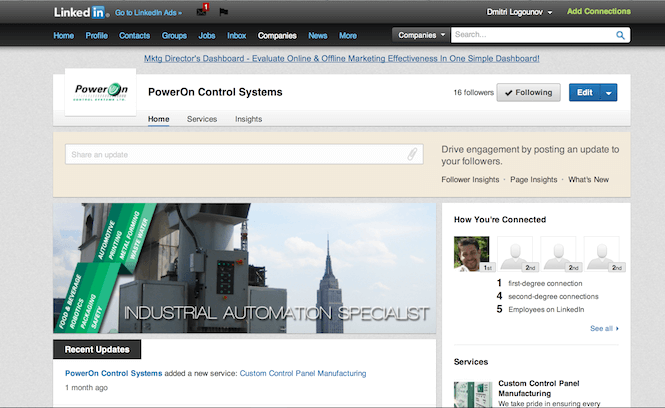The height and width of the screenshot is (408, 665).
Task: Click See all connections link
Action: point(604,328)
